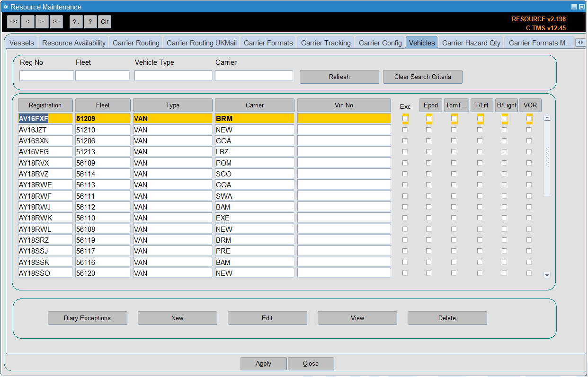Enable Epod checkbox for AV16VFG row
588x377 pixels.
(428, 151)
